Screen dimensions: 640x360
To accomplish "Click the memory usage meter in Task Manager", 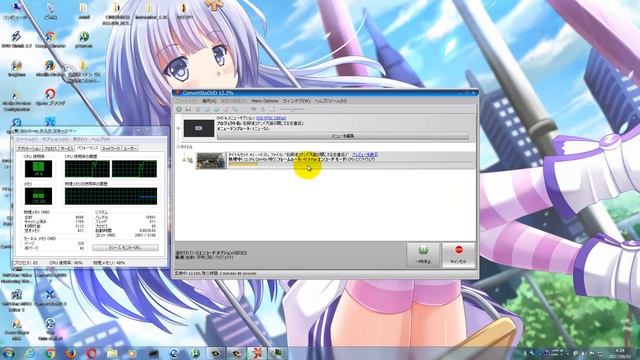I will (x=38, y=196).
